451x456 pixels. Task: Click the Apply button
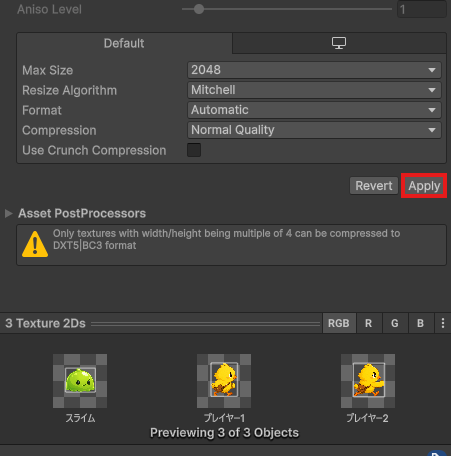pos(424,186)
